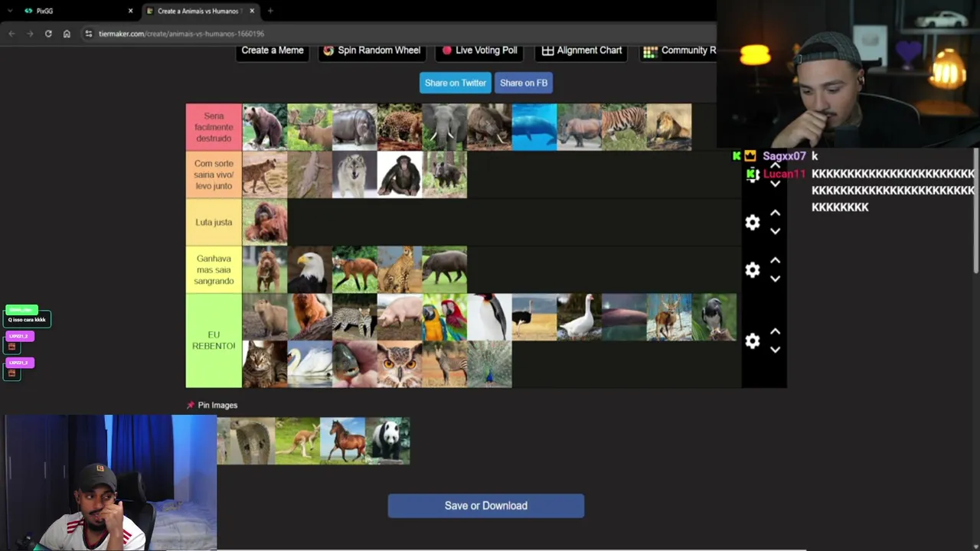Image resolution: width=980 pixels, height=551 pixels.
Task: Select the macaws image
Action: tap(445, 317)
